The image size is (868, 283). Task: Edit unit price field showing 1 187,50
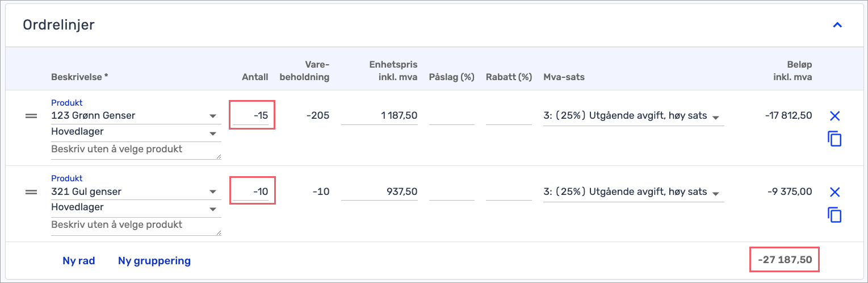[x=379, y=116]
